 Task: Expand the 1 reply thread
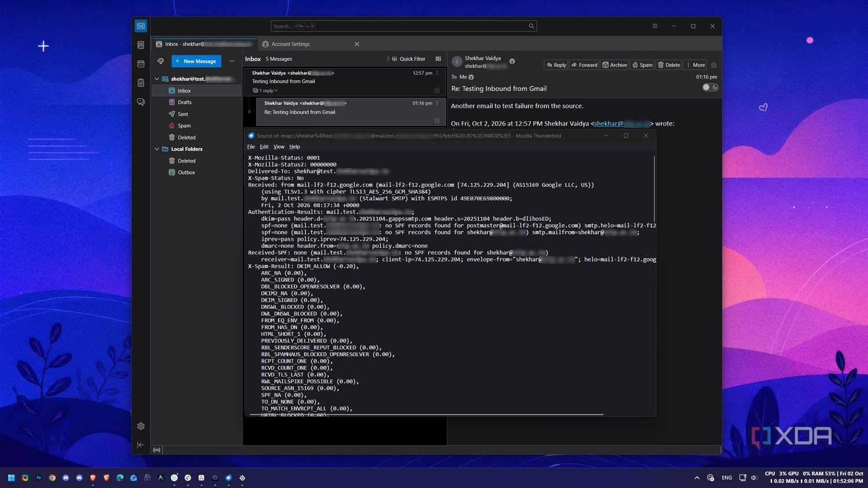(x=265, y=91)
